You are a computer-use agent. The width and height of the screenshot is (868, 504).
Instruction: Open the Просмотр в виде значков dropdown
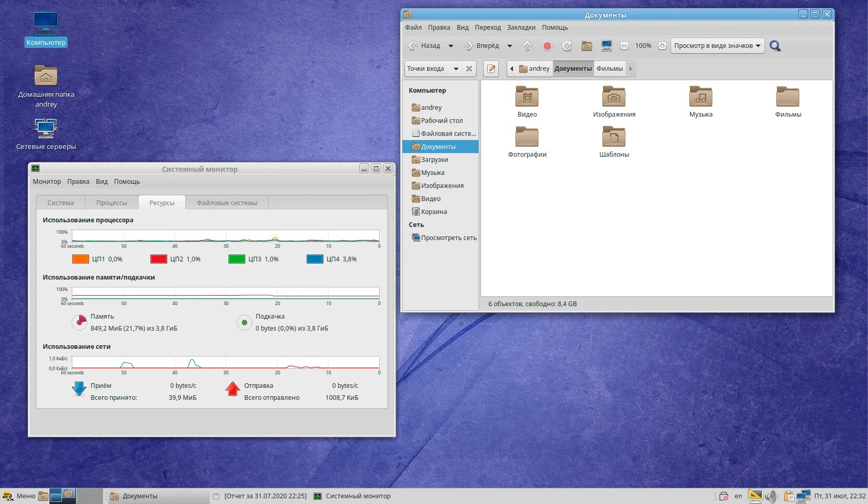pyautogui.click(x=718, y=46)
